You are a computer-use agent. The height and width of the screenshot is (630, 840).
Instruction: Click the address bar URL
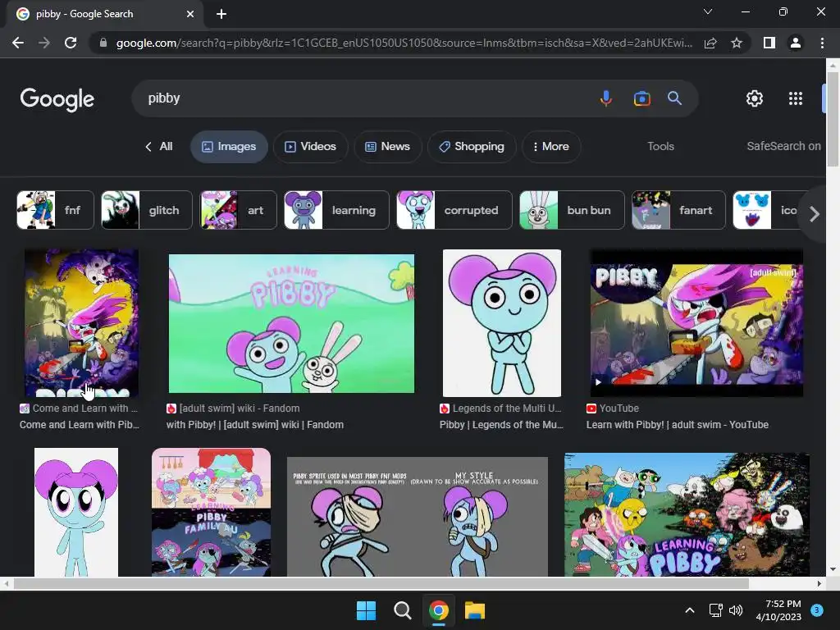(404, 43)
